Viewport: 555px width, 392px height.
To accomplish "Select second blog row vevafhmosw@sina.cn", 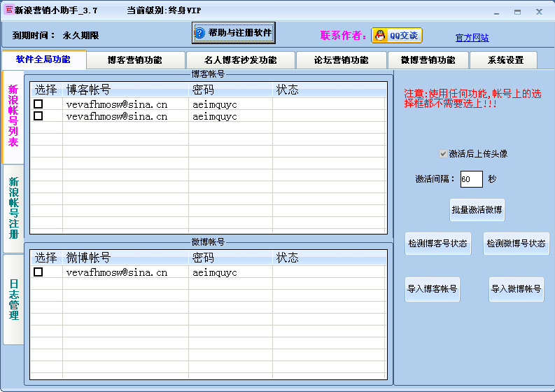I will (x=117, y=116).
